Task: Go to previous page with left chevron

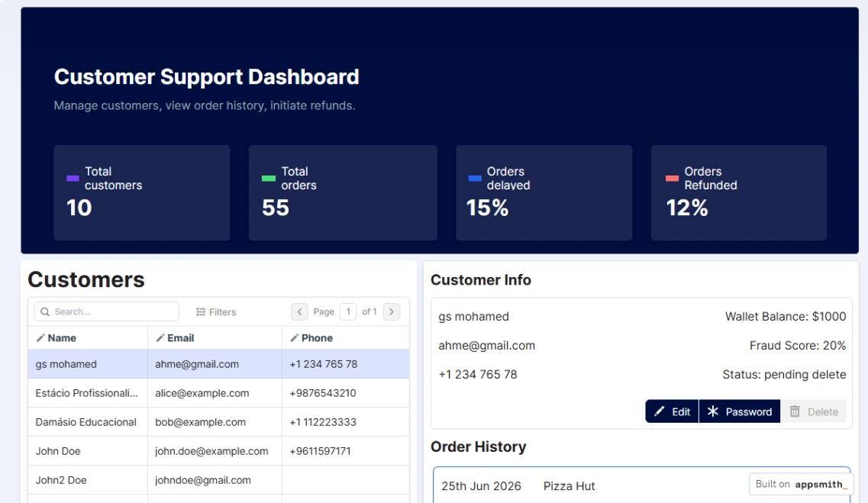Action: 299,312
